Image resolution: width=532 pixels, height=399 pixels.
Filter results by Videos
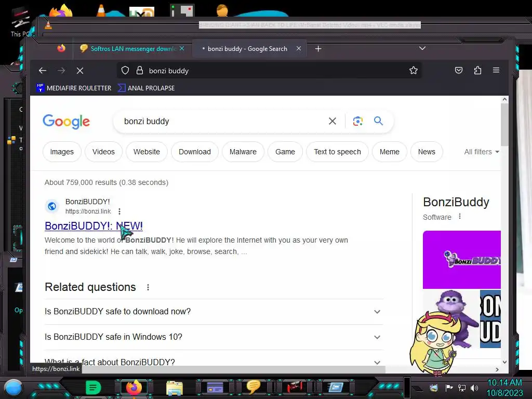point(103,152)
